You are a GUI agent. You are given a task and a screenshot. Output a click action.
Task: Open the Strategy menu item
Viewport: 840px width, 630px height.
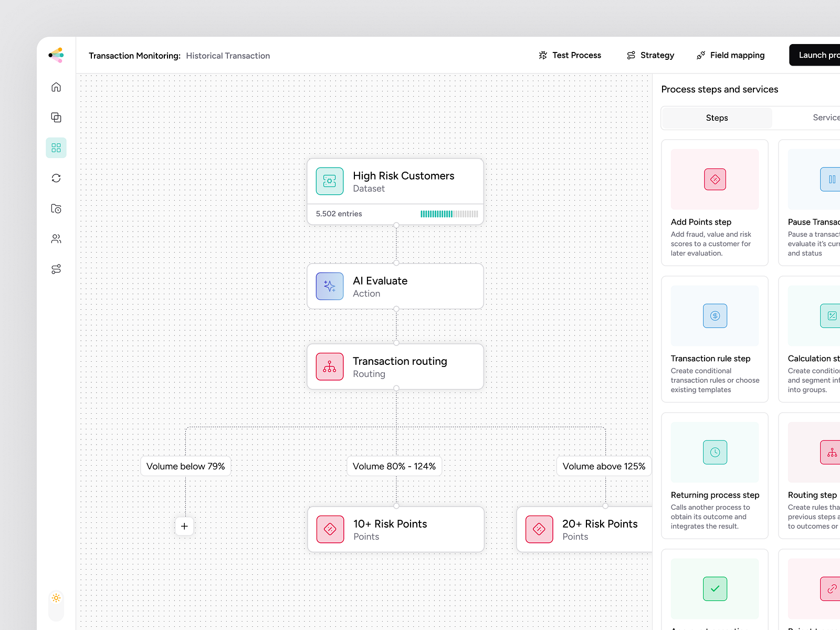click(x=650, y=55)
